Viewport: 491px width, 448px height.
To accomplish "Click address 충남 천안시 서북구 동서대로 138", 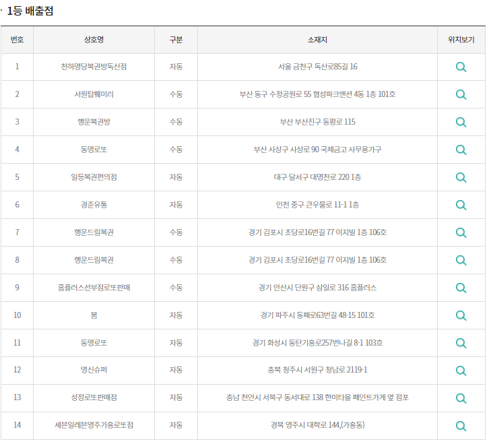I will coord(275,397).
